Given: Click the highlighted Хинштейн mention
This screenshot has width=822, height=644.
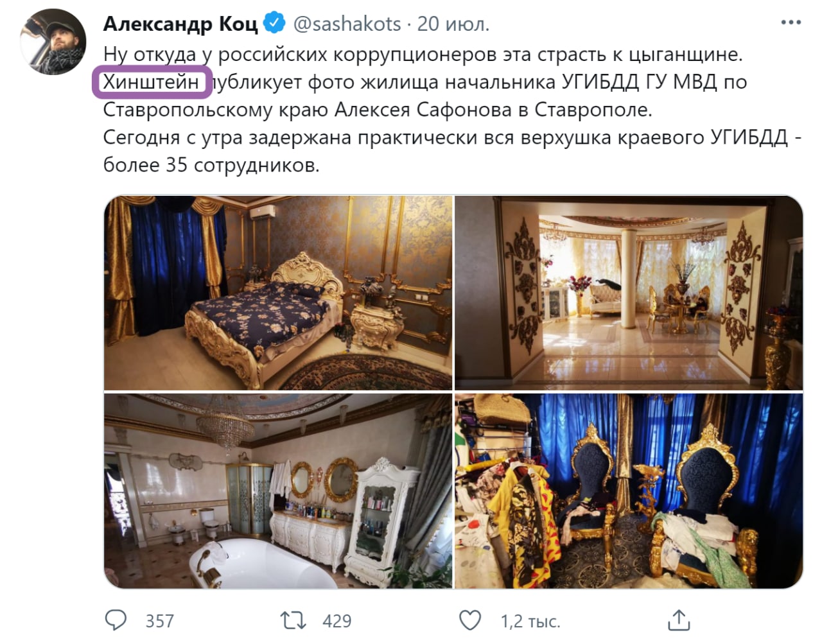Looking at the screenshot, I should coord(152,82).
